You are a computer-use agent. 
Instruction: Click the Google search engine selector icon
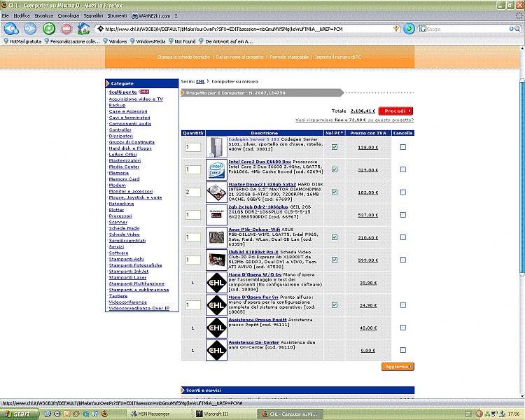pos(423,29)
